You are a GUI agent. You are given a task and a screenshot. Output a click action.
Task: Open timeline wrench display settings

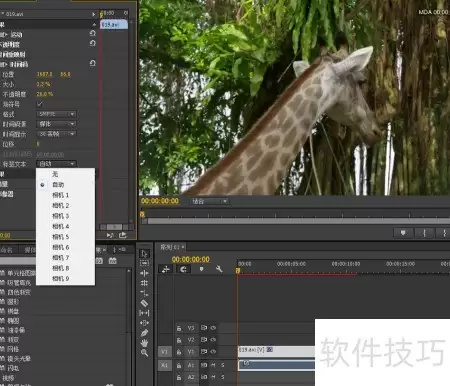[219, 269]
